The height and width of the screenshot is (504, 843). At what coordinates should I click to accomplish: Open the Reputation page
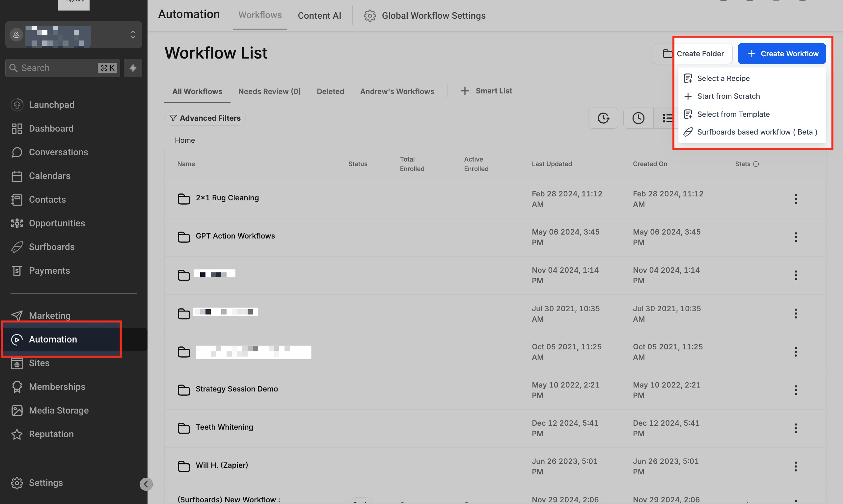[51, 434]
